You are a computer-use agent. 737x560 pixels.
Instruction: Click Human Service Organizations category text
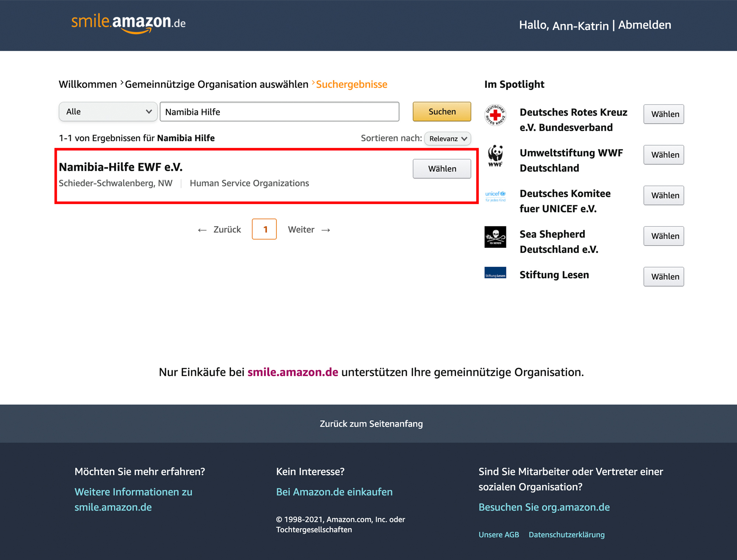tap(249, 183)
